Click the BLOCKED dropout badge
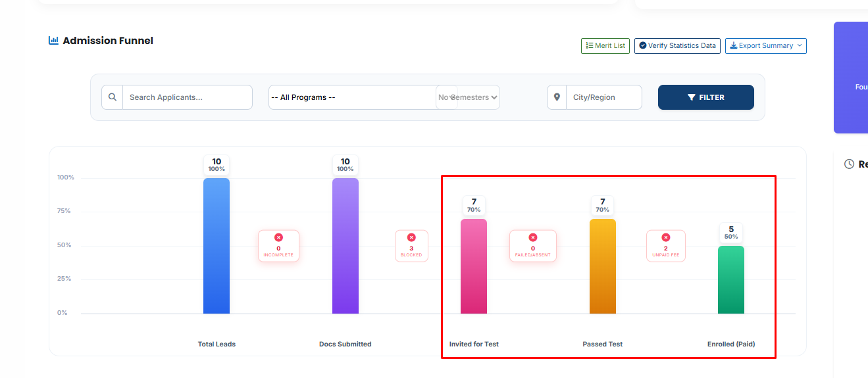868x378 pixels. coord(411,246)
